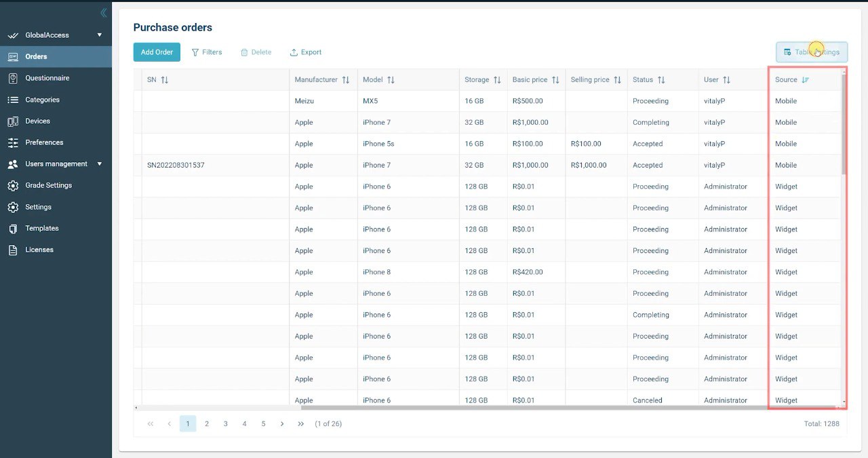868x458 pixels.
Task: Jump to last page arrow
Action: [x=301, y=424]
